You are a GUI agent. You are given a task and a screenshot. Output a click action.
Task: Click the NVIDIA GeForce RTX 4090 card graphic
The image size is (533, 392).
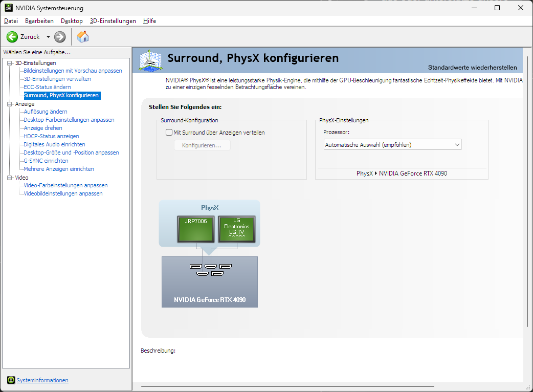pos(210,282)
